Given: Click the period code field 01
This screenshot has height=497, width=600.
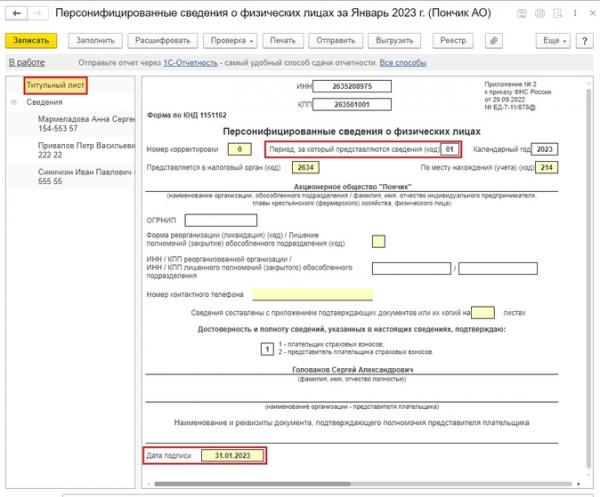Looking at the screenshot, I should click(450, 149).
